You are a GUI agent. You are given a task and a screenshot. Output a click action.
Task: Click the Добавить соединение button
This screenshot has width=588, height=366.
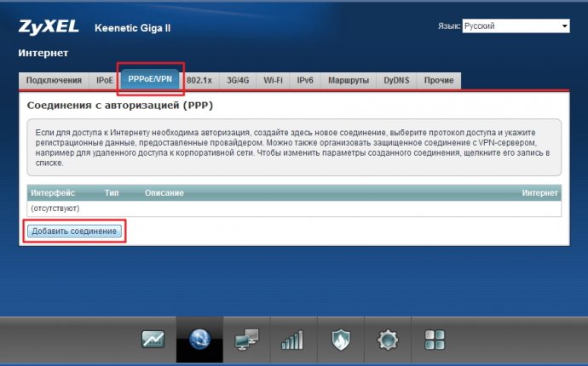pyautogui.click(x=74, y=232)
